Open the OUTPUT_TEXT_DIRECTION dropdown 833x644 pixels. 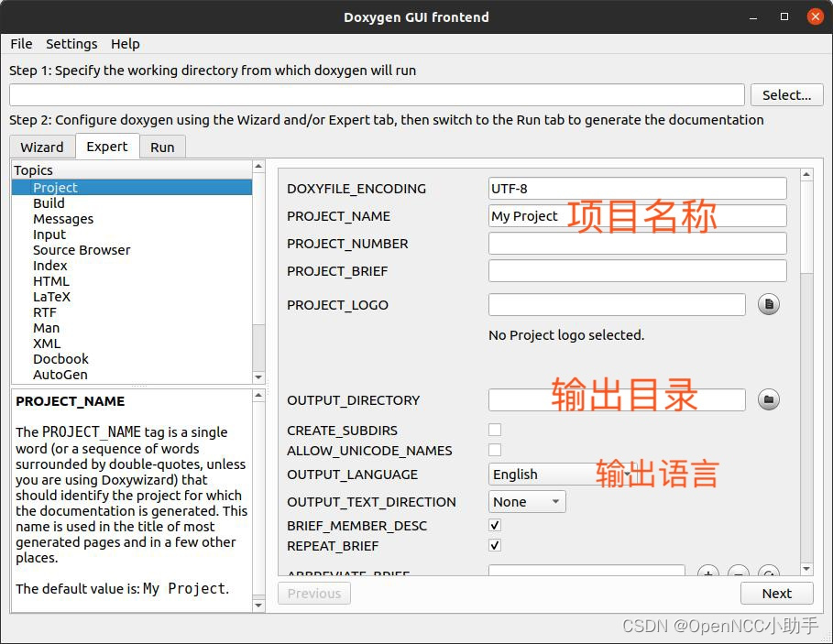[x=527, y=502]
